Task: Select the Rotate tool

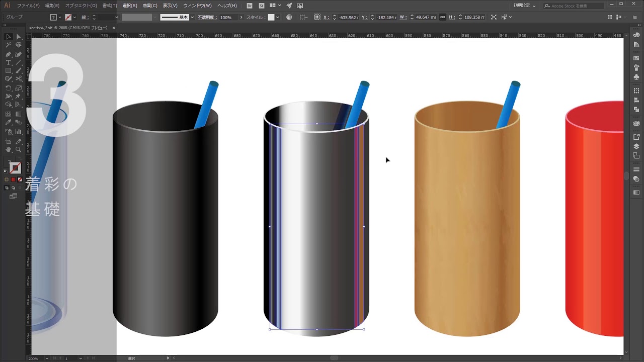Action: [9, 87]
